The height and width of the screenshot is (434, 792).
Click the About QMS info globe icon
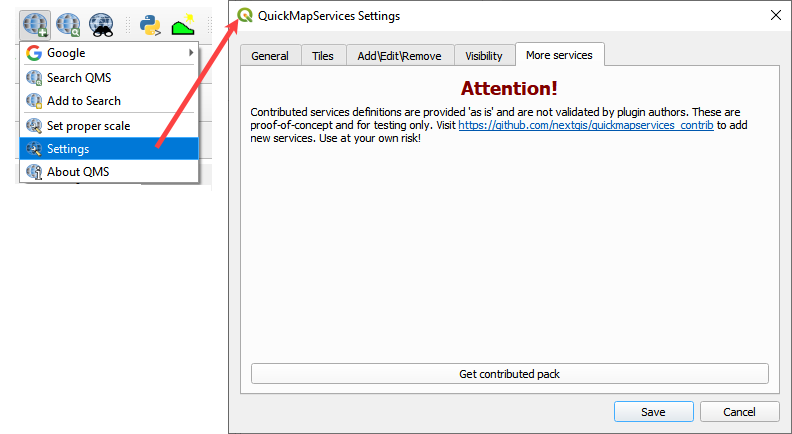pos(33,171)
